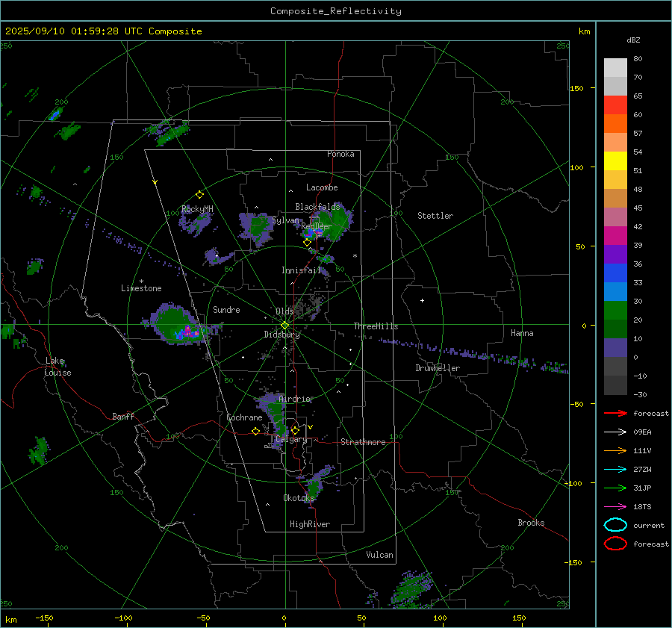Click the yellow radar site diamond near Didsbury
Image resolution: width=672 pixels, height=628 pixels.
click(285, 326)
